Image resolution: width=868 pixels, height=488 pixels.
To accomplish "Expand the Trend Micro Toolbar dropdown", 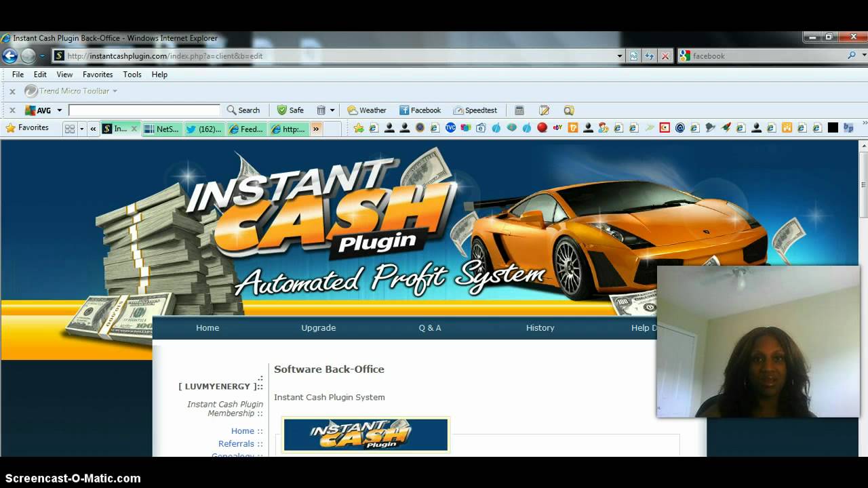I will [x=115, y=91].
